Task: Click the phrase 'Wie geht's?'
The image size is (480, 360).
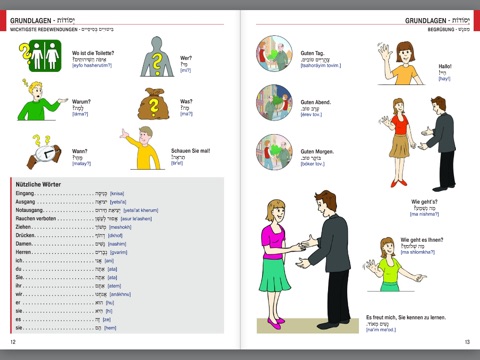Action: 424,202
